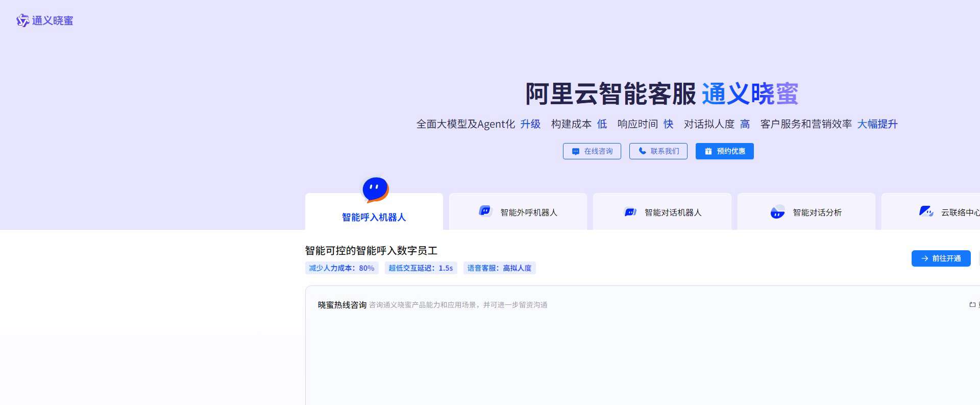Click the 超低交互延迟:1.5s tag
The height and width of the screenshot is (405, 980).
point(421,268)
